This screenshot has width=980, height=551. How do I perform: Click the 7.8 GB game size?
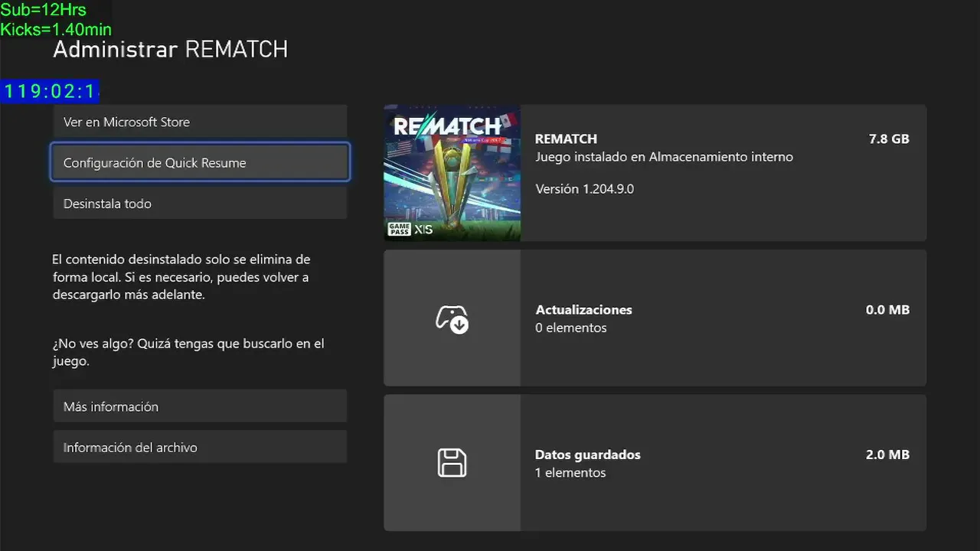click(889, 139)
